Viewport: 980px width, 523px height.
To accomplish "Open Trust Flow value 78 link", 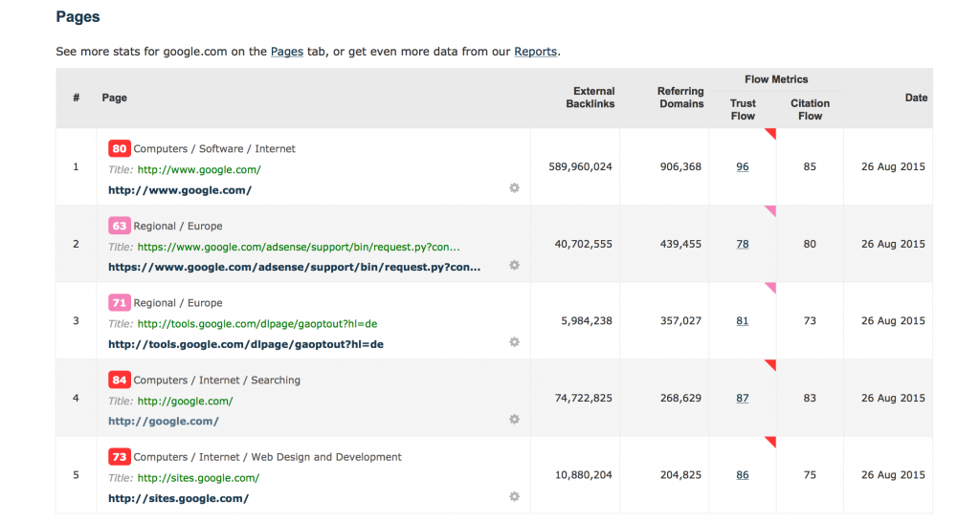I will tap(743, 244).
